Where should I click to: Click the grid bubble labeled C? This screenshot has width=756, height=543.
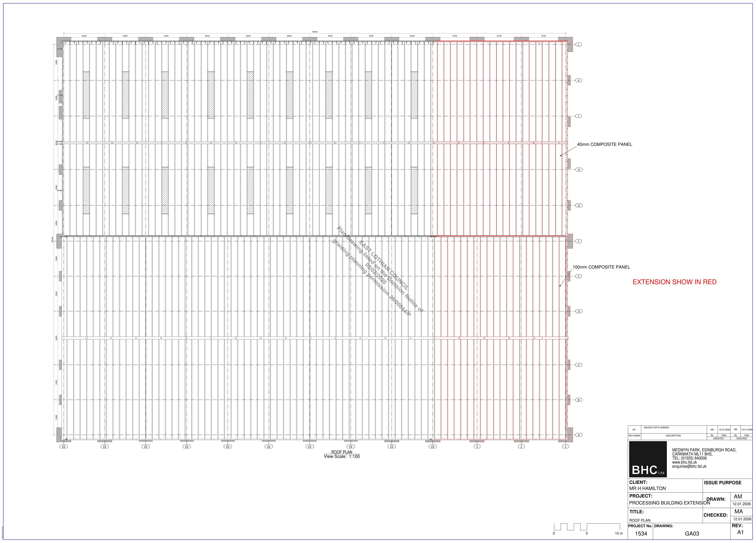pyautogui.click(x=579, y=365)
